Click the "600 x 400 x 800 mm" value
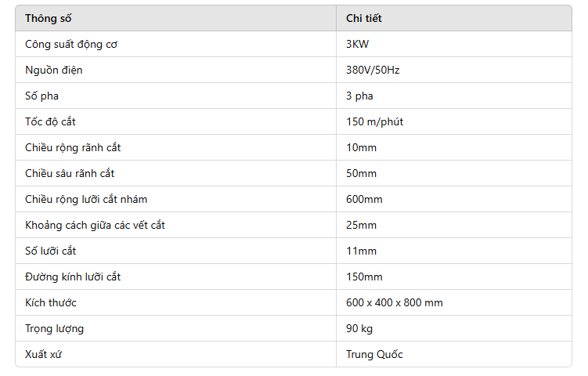This screenshot has width=588, height=376. 395,302
